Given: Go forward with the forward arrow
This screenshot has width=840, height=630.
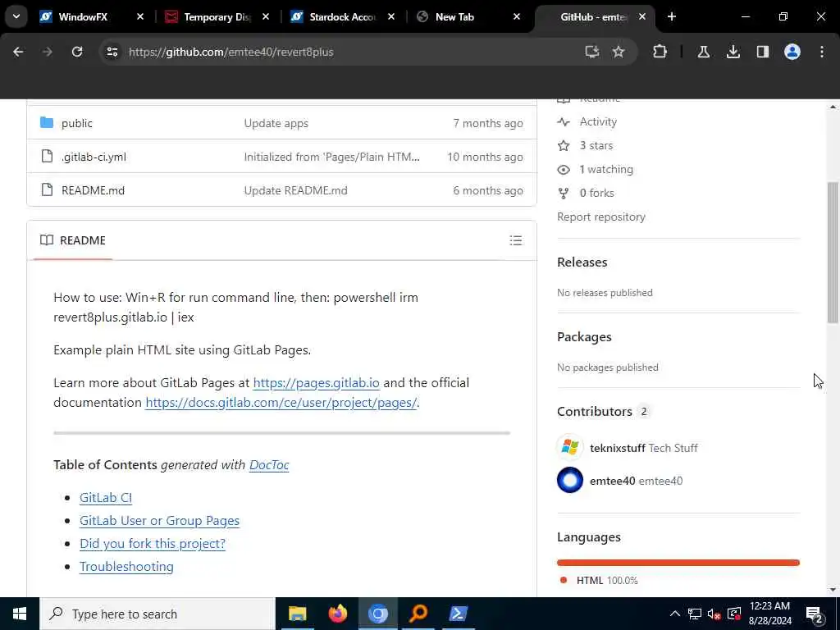Looking at the screenshot, I should point(47,52).
